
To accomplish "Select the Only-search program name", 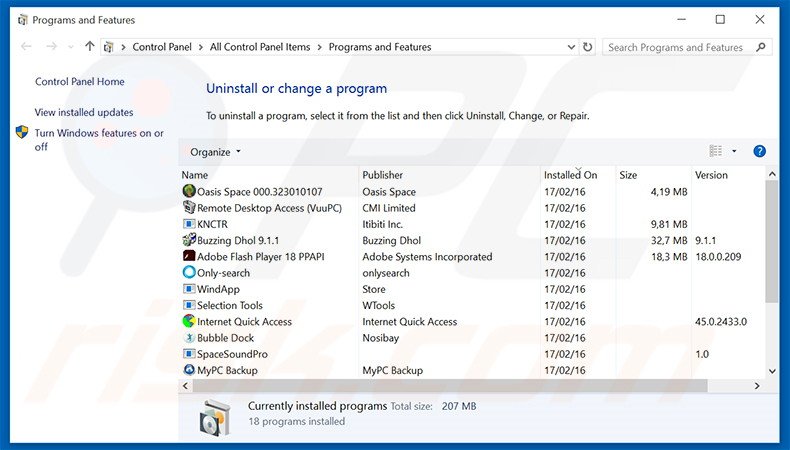I will (223, 273).
